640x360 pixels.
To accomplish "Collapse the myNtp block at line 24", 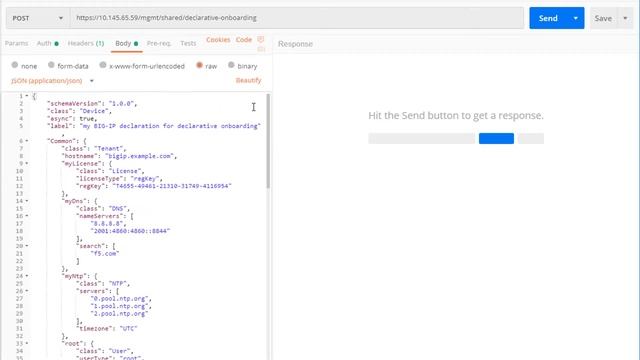I will point(27,276).
